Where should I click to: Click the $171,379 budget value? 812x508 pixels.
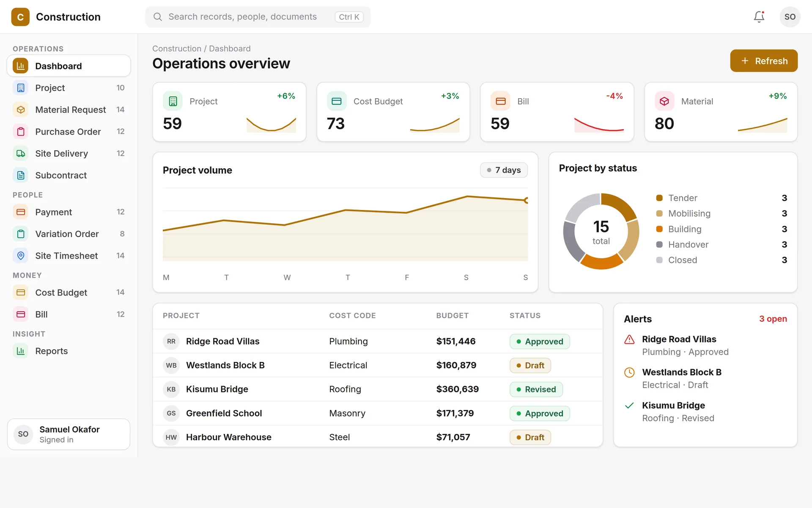pos(455,413)
